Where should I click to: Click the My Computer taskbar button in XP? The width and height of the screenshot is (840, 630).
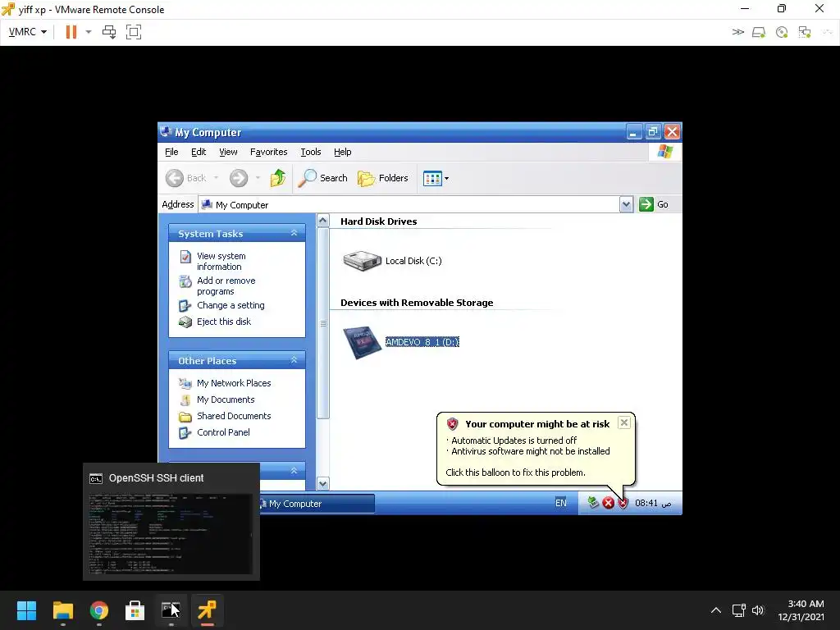pyautogui.click(x=317, y=504)
